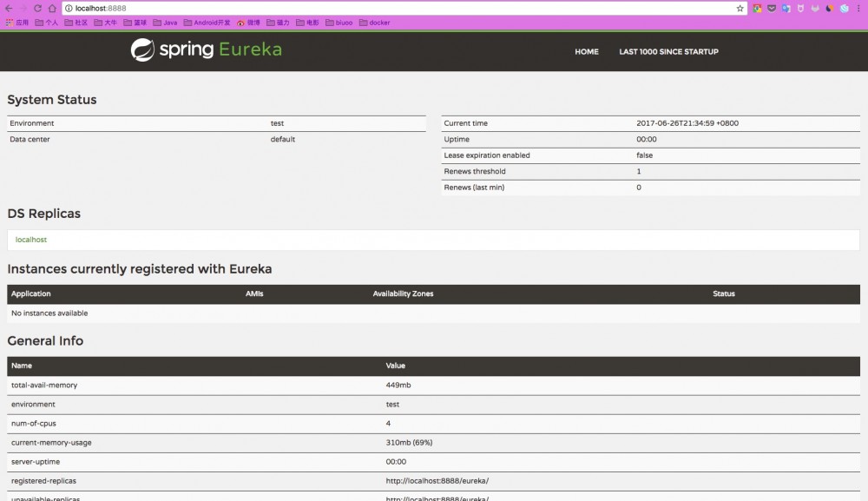Viewport: 868px width, 501px height.
Task: Click the Spring Eureka logo icon
Action: [141, 51]
